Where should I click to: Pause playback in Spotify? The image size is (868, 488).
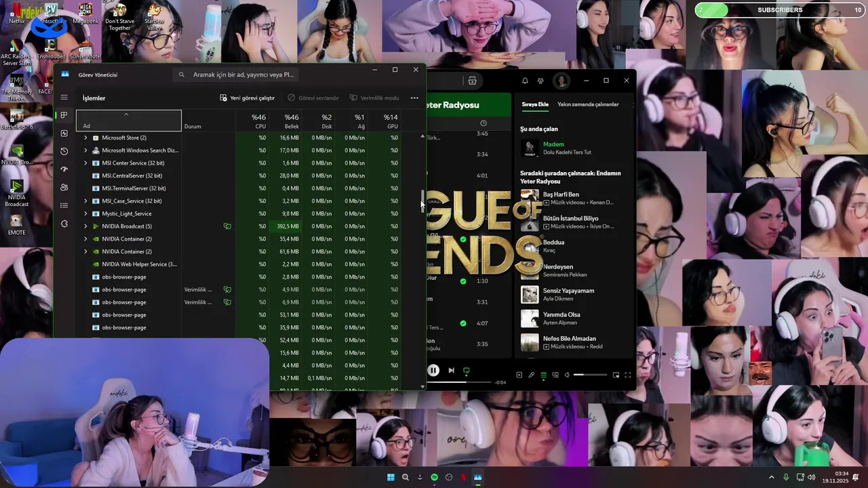click(x=433, y=370)
